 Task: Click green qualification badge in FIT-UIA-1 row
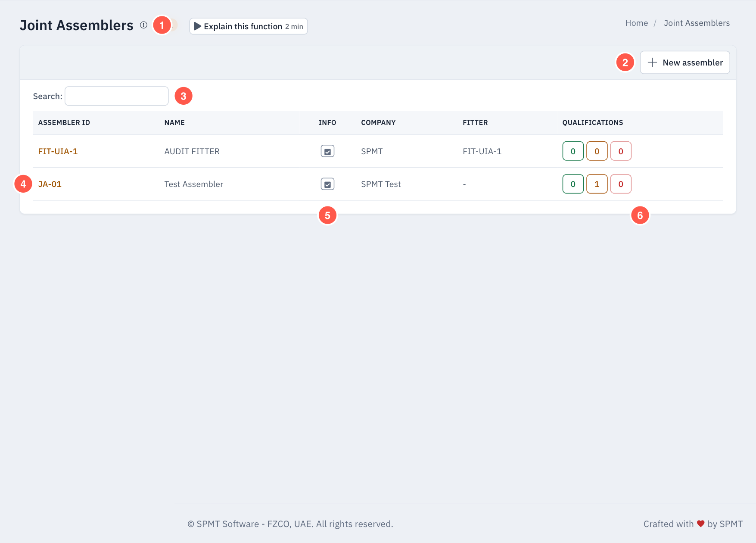point(573,151)
